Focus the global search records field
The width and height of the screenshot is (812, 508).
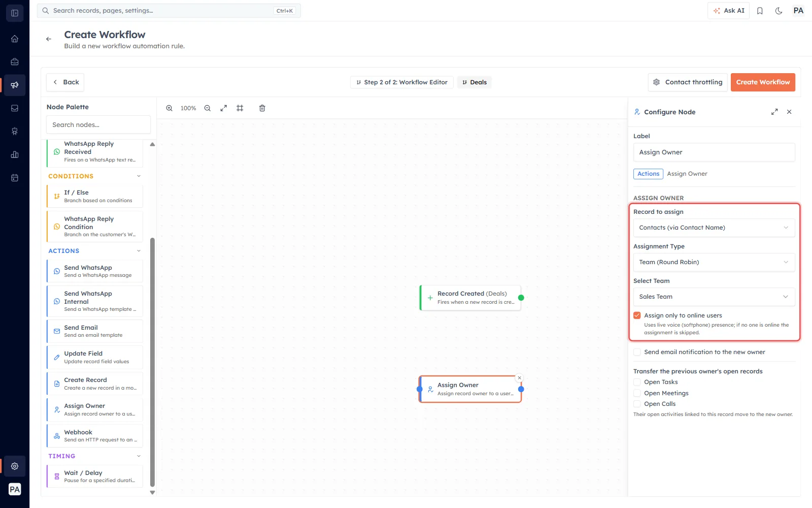[169, 11]
